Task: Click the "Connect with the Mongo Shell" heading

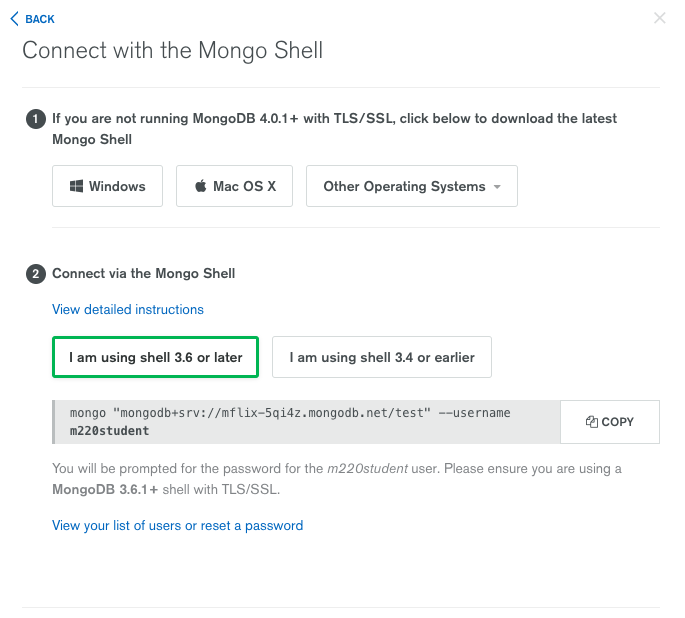Action: pyautogui.click(x=173, y=50)
